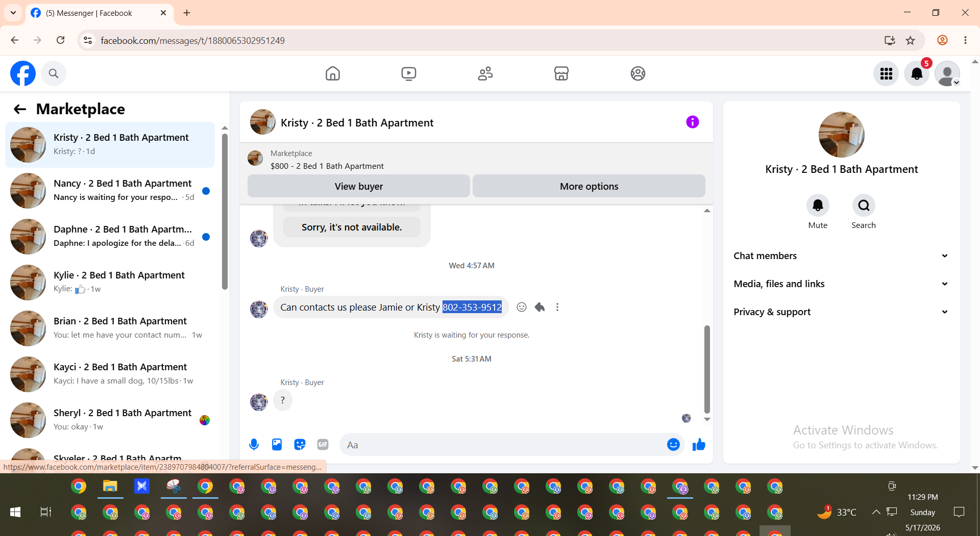
Task: Open conversation information icon
Action: (x=692, y=122)
